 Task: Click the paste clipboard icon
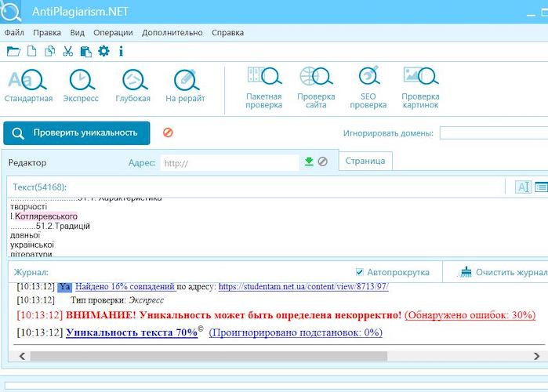[x=85, y=52]
